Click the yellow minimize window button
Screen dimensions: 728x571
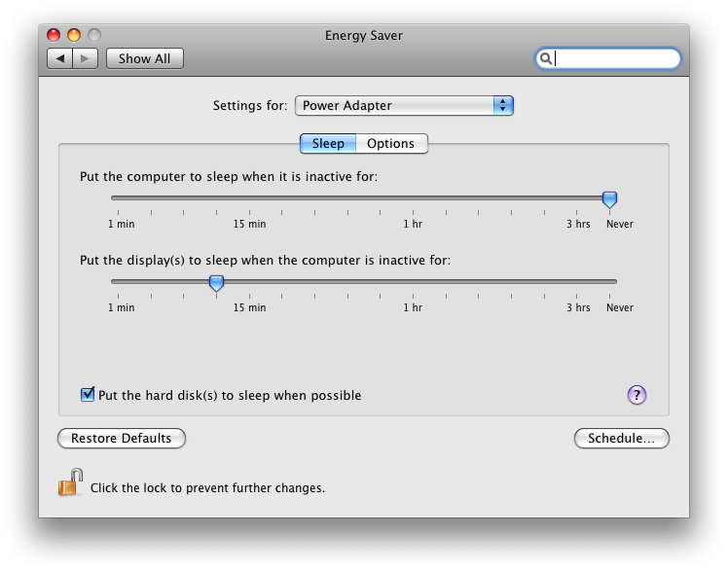click(x=74, y=35)
